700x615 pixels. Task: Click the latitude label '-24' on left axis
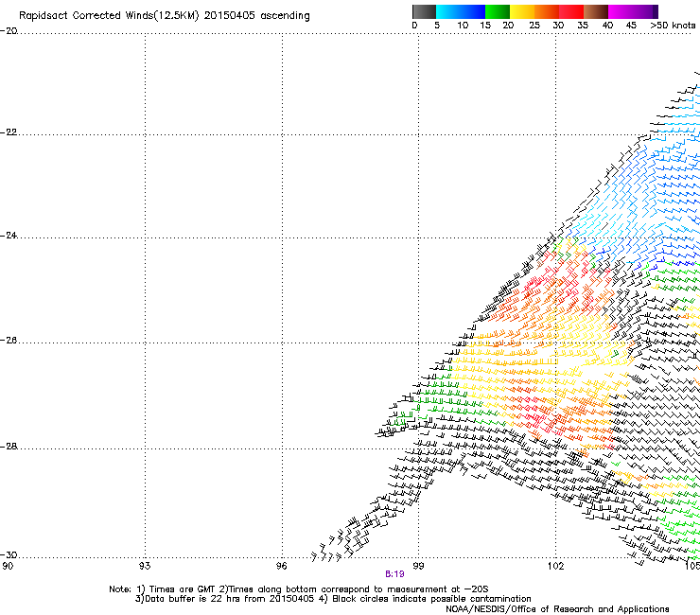[x=9, y=236]
